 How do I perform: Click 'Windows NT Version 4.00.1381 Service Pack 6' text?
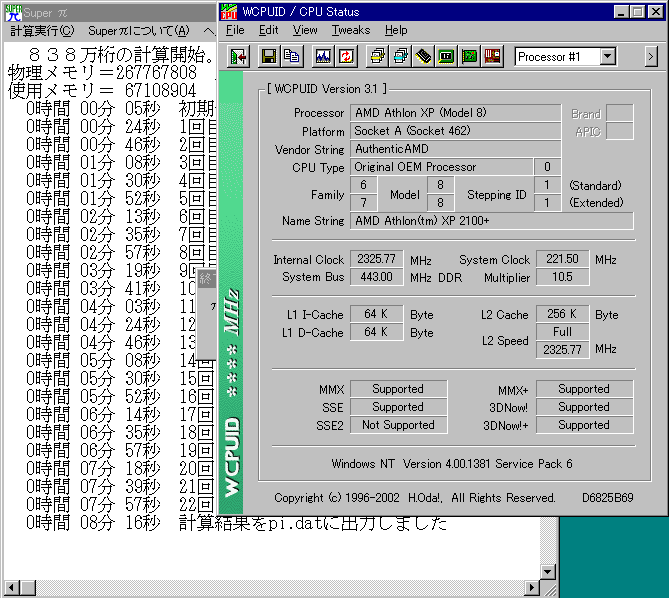452,464
